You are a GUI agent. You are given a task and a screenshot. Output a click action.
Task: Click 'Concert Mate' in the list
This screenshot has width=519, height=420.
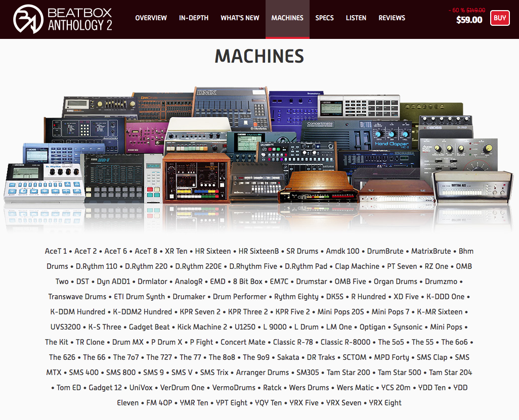pos(243,343)
